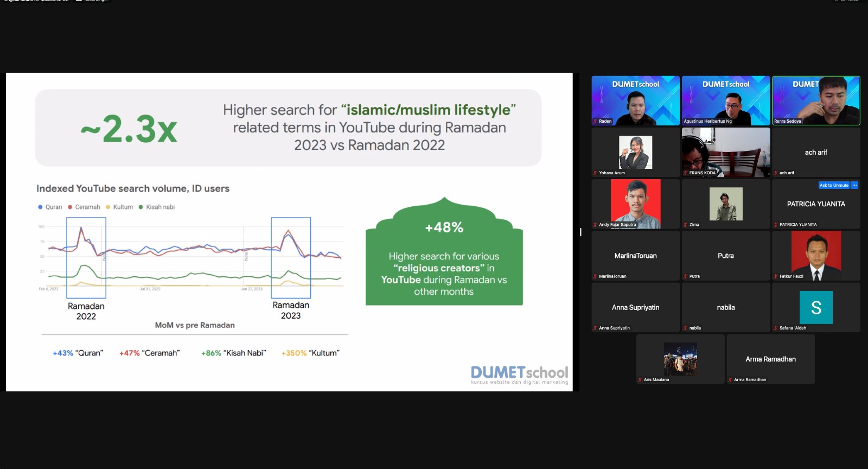Click the FRANS KODA name label
868x469 pixels.
click(x=703, y=173)
